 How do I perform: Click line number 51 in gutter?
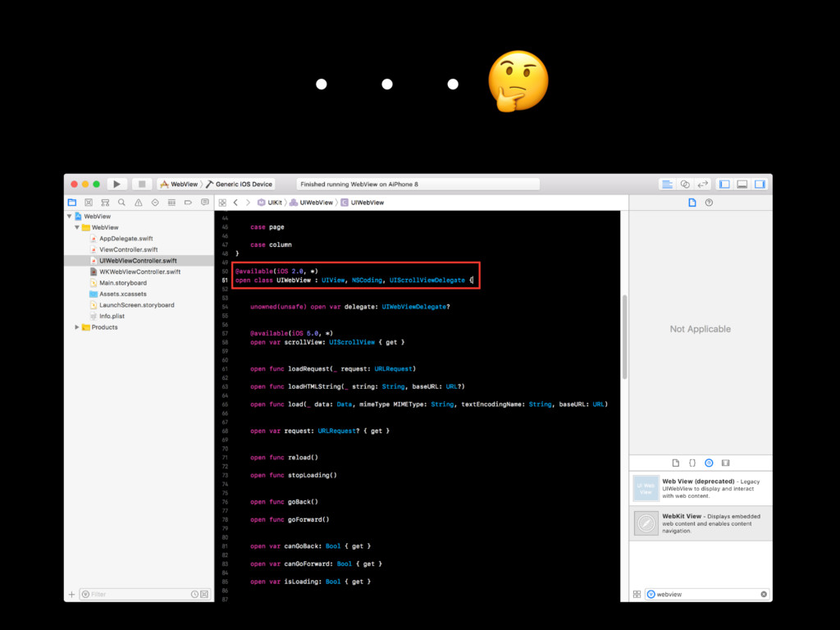[225, 281]
